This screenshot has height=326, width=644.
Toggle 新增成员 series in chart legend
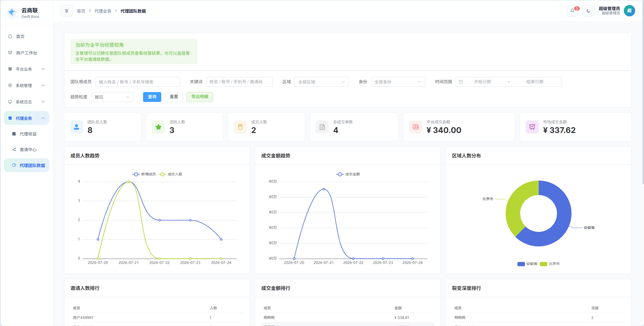pos(144,174)
